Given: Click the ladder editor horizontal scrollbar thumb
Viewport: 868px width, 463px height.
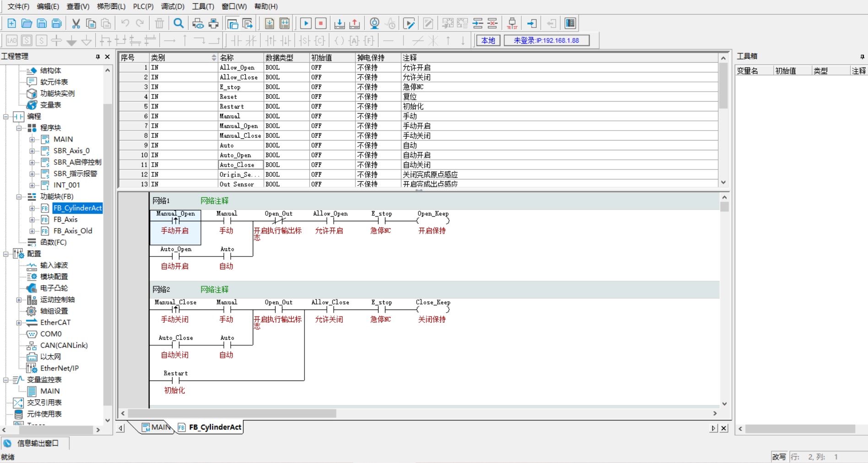Looking at the screenshot, I should [232, 413].
